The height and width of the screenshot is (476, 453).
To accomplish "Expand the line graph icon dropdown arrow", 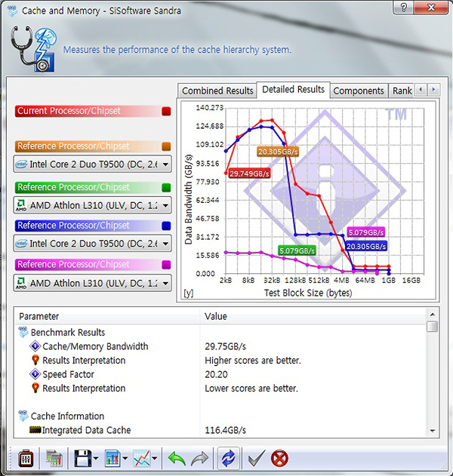I will pyautogui.click(x=154, y=459).
